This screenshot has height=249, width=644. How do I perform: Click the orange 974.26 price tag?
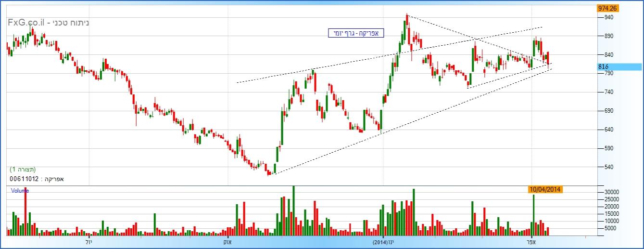click(x=607, y=8)
